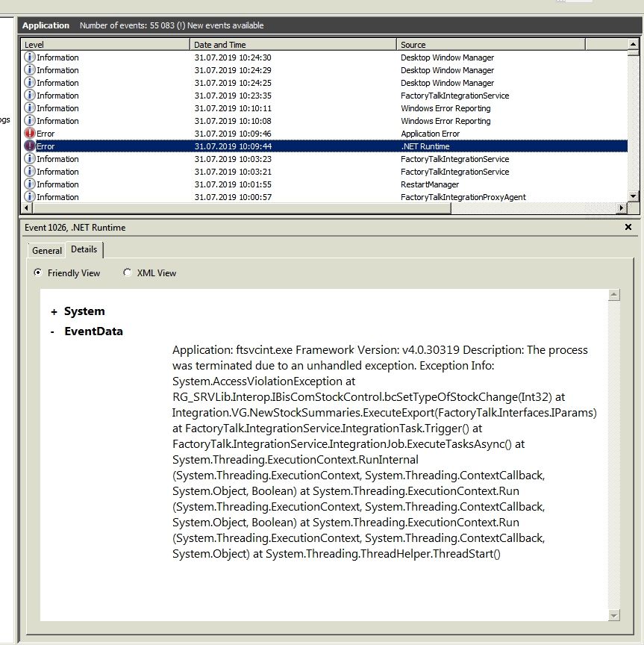
Task: Click the event list scroll down arrow
Action: pos(633,196)
